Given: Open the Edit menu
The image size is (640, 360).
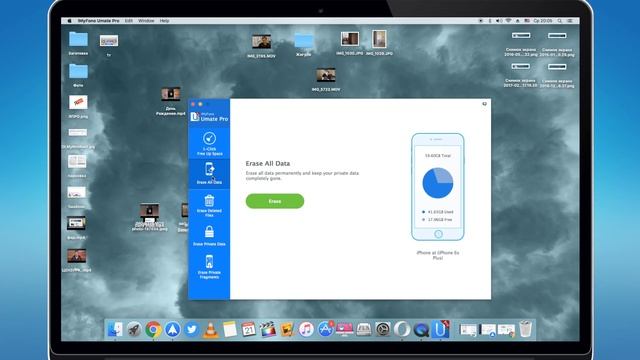Looking at the screenshot, I should click(129, 21).
